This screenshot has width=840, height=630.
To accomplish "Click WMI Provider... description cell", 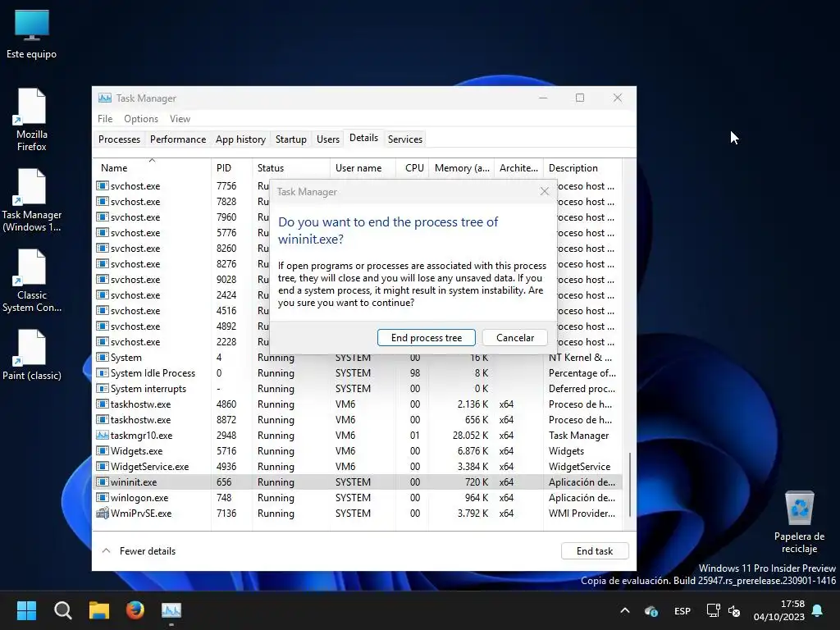I will click(582, 513).
